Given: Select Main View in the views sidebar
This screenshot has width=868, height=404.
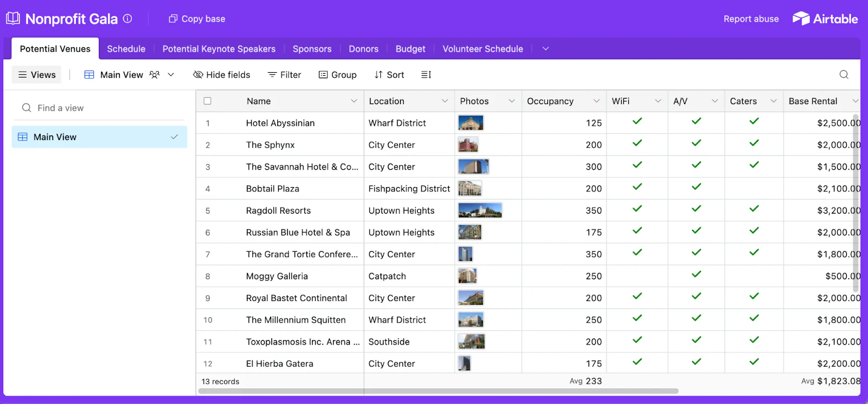Looking at the screenshot, I should [99, 137].
